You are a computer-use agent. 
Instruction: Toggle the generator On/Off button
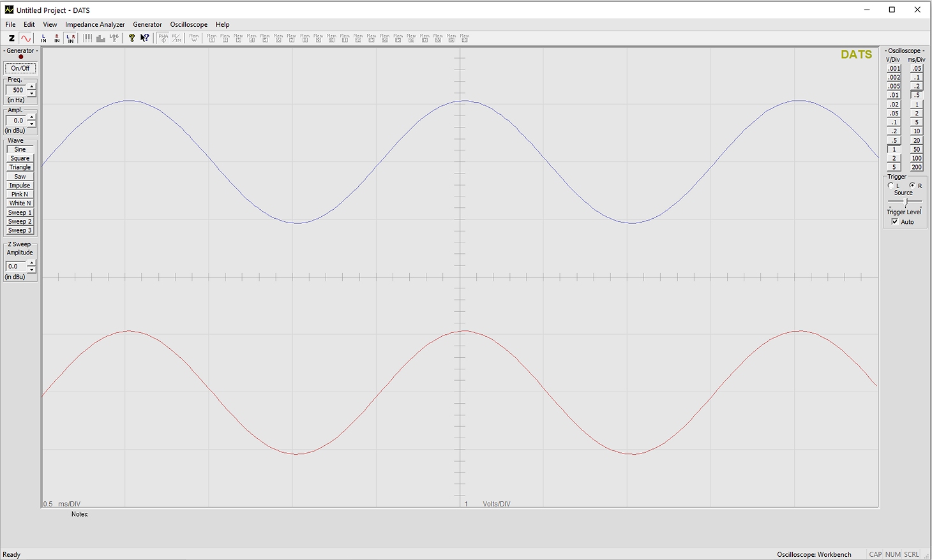20,68
